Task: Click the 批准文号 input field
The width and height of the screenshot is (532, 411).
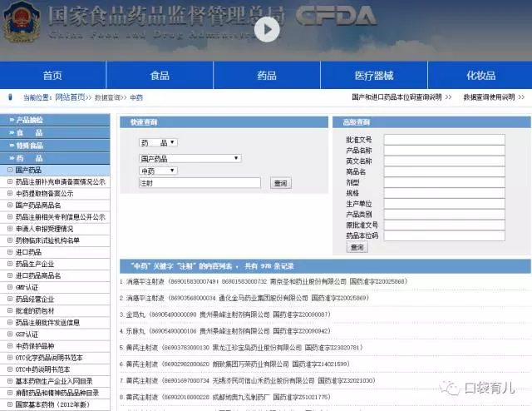Action: click(444, 139)
